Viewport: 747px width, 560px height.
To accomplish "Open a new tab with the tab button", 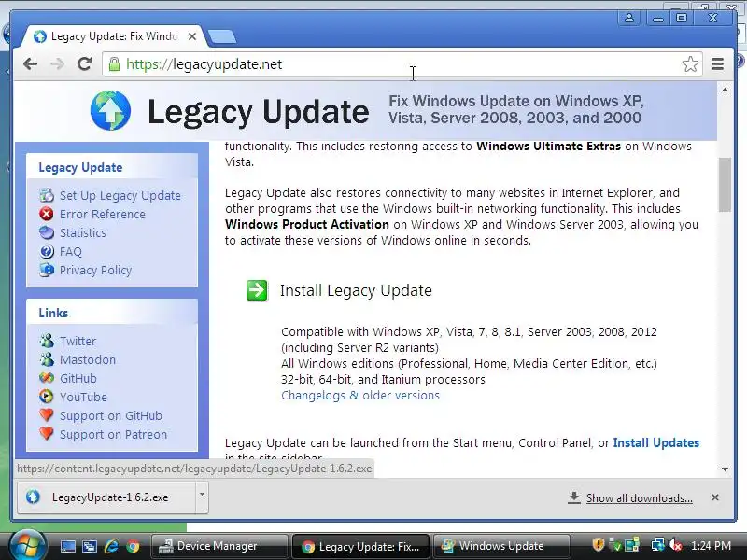I will (x=222, y=36).
